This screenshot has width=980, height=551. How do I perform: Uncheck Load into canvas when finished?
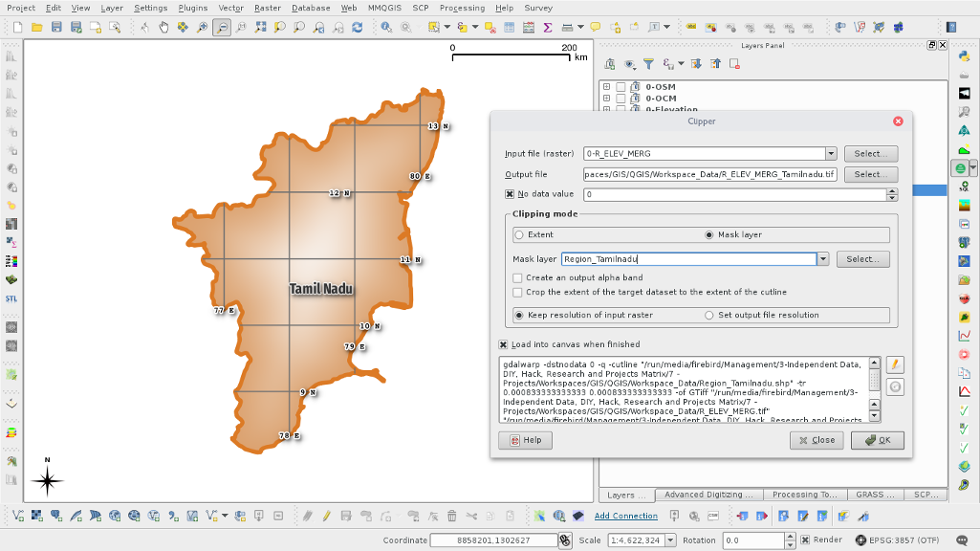pyautogui.click(x=503, y=344)
